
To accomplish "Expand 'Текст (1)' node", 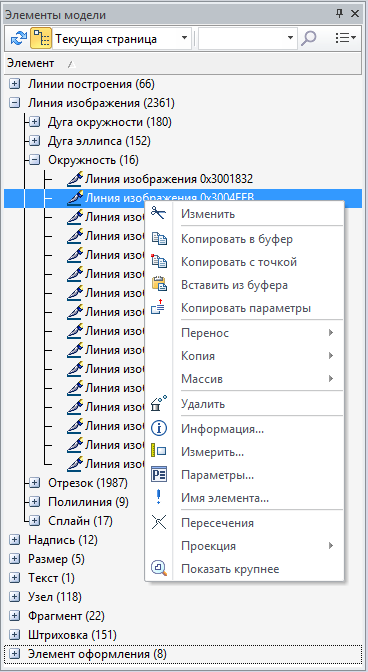I will pyautogui.click(x=15, y=578).
